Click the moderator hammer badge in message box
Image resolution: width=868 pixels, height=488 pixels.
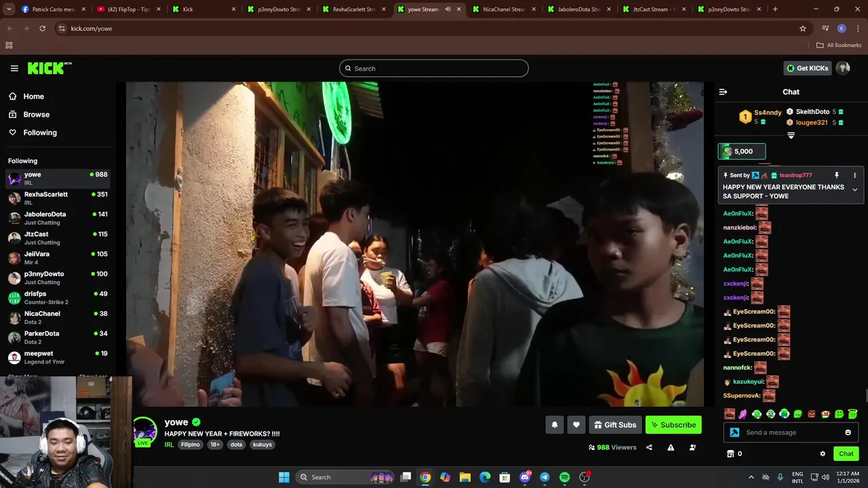click(734, 432)
